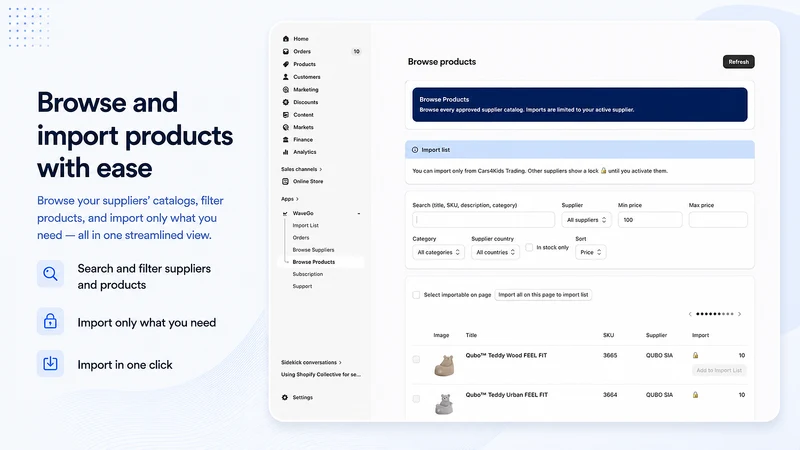
Task: Click the Home icon in the sidebar
Action: [286, 39]
